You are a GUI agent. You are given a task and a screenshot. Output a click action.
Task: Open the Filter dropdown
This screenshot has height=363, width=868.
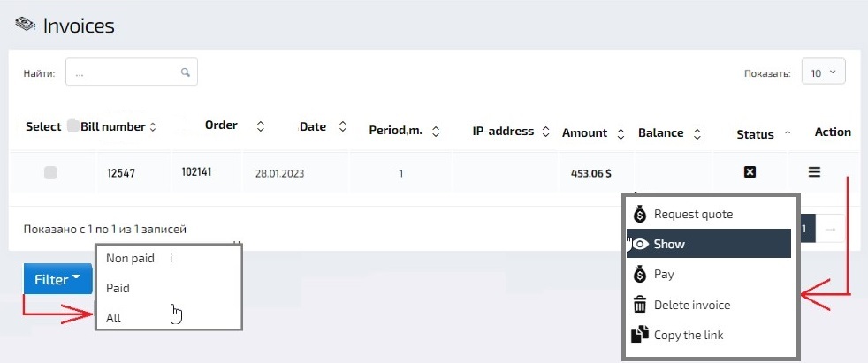pyautogui.click(x=57, y=280)
